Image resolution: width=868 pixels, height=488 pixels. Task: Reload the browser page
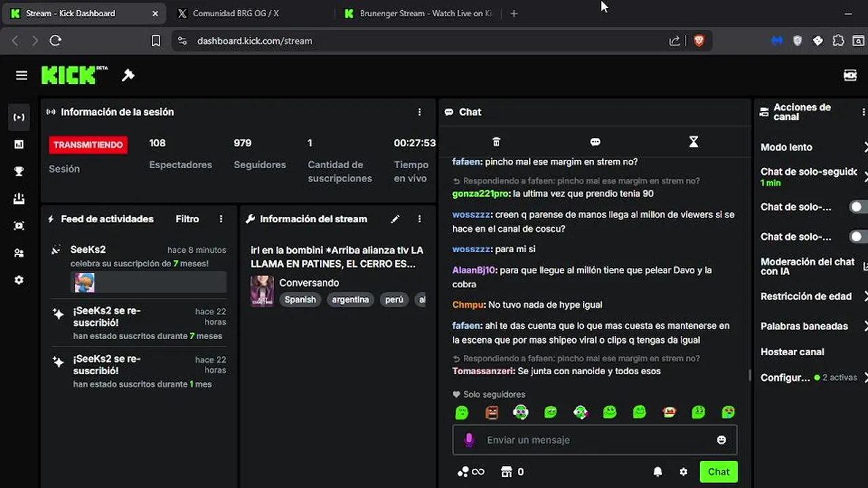56,41
